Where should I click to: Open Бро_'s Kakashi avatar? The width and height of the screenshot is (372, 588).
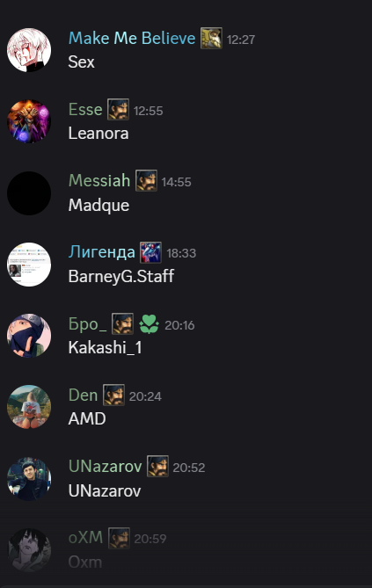point(29,336)
